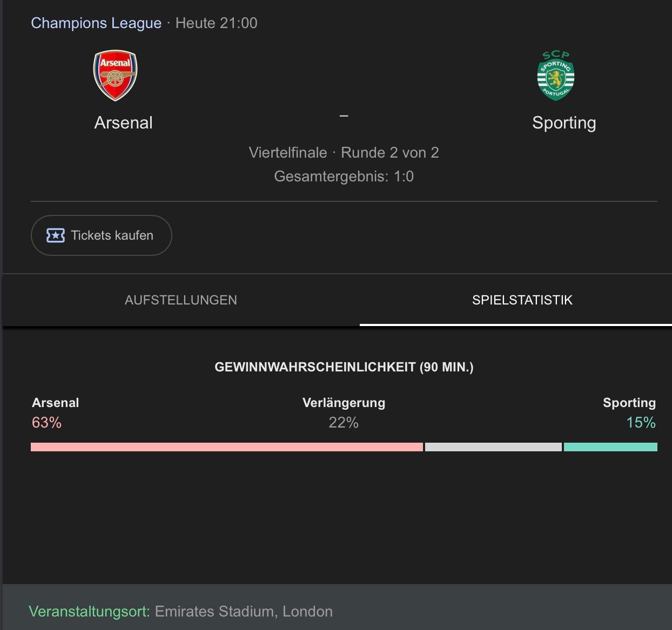Click the Verlängerung 22% value

(344, 423)
